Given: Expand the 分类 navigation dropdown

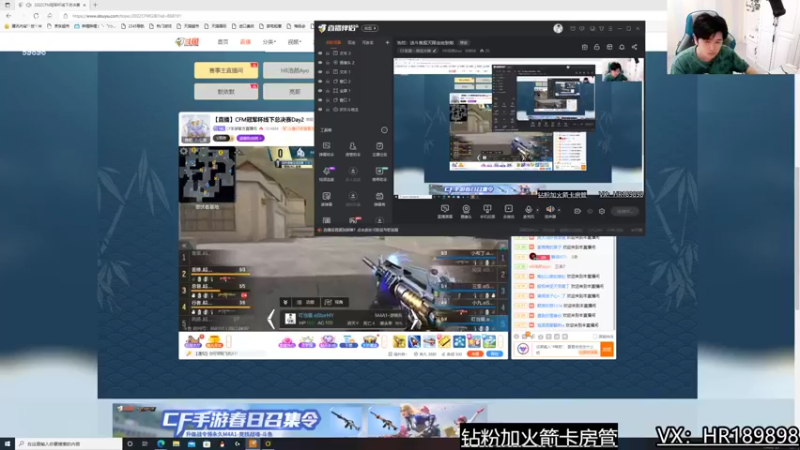Looking at the screenshot, I should click(x=269, y=42).
